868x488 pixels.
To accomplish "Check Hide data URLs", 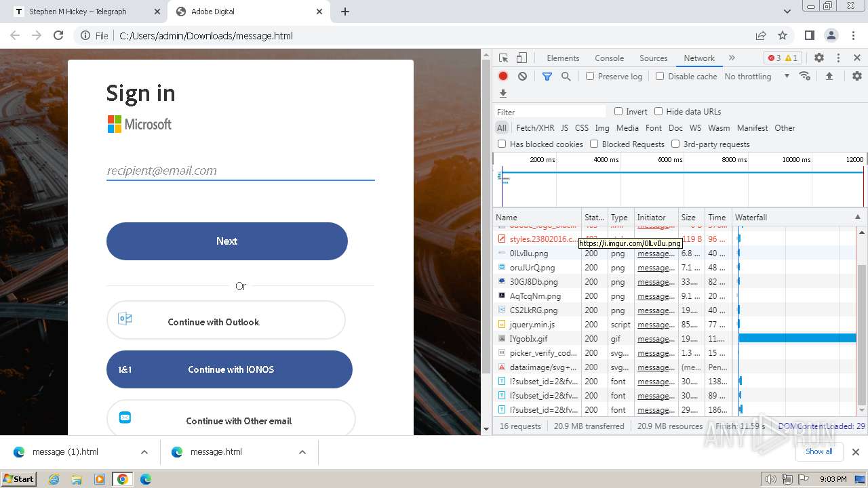I will coord(658,111).
